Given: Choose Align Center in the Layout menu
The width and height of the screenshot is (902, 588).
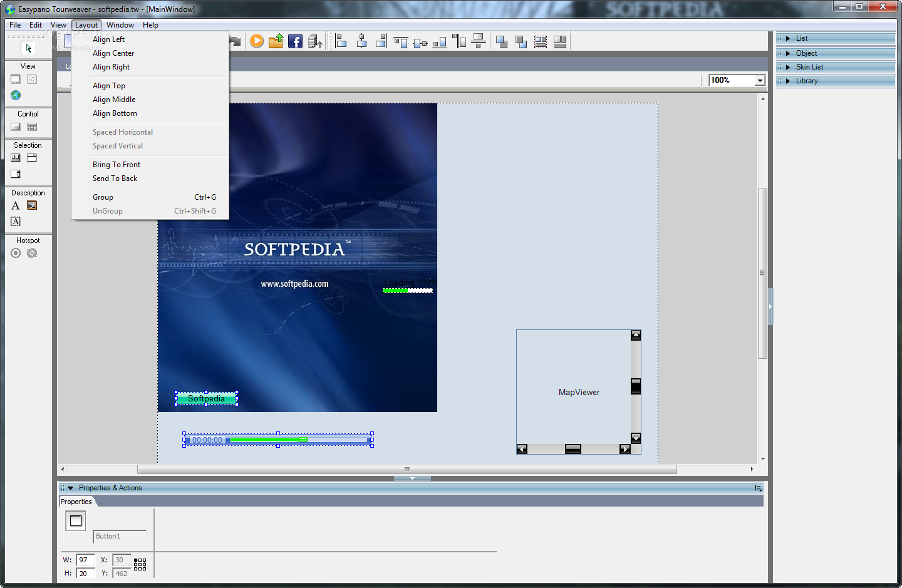Looking at the screenshot, I should (150, 53).
